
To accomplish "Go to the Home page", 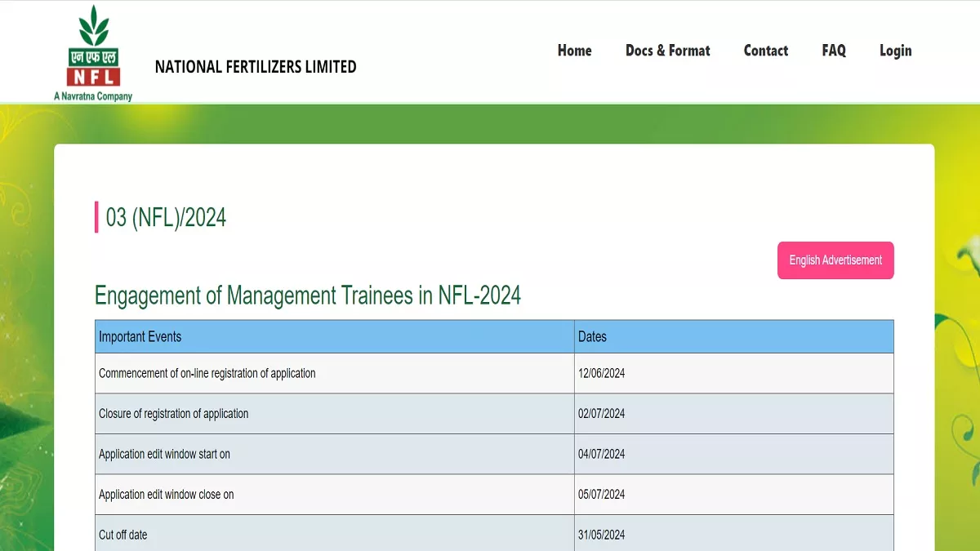I will point(574,51).
